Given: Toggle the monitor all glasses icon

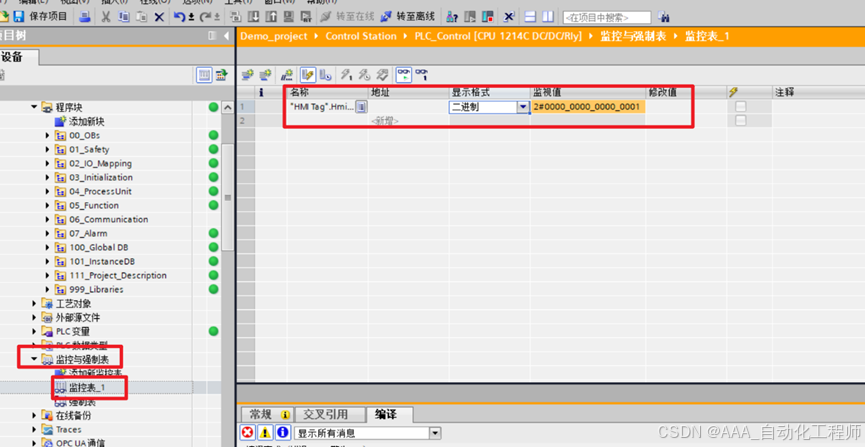Looking at the screenshot, I should click(404, 74).
